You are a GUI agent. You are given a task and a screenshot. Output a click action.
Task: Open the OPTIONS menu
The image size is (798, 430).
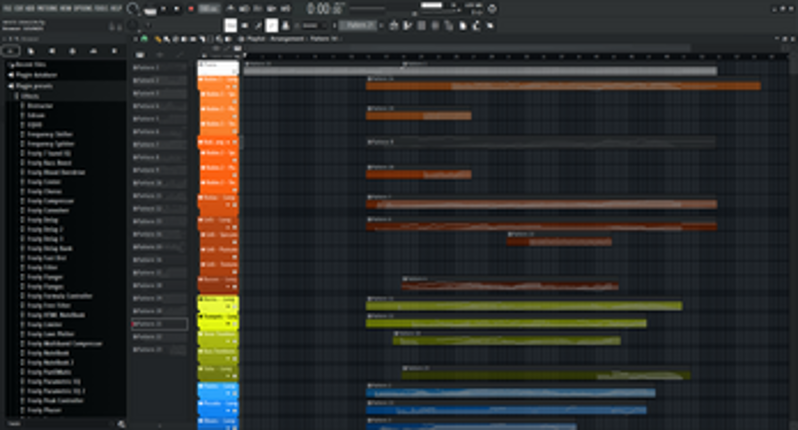click(x=83, y=9)
